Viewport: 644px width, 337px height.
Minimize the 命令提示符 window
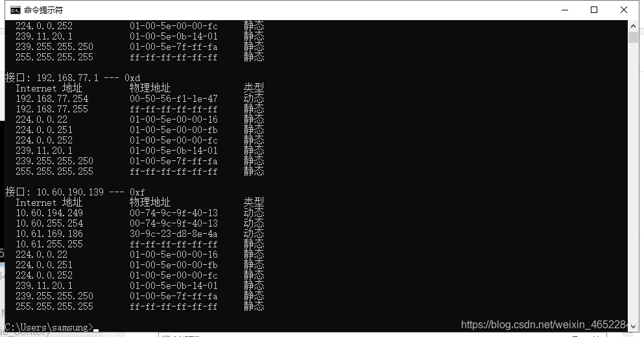coord(565,10)
